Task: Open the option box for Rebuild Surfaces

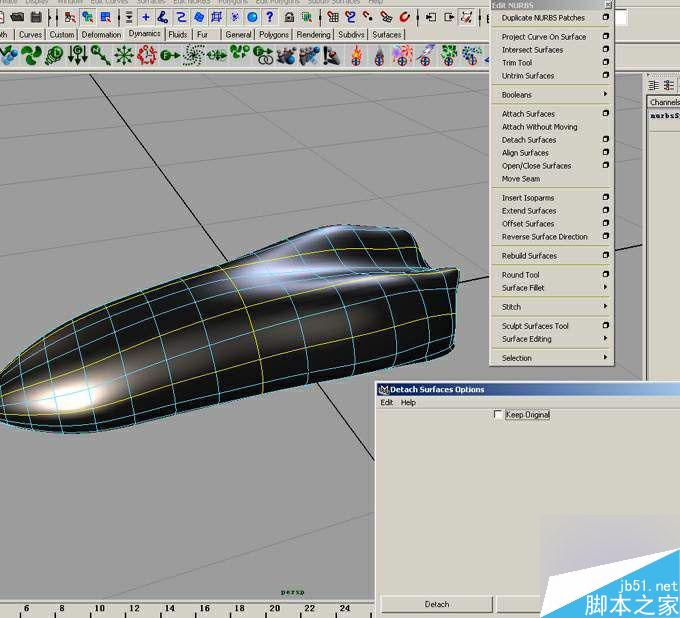Action: click(x=606, y=255)
